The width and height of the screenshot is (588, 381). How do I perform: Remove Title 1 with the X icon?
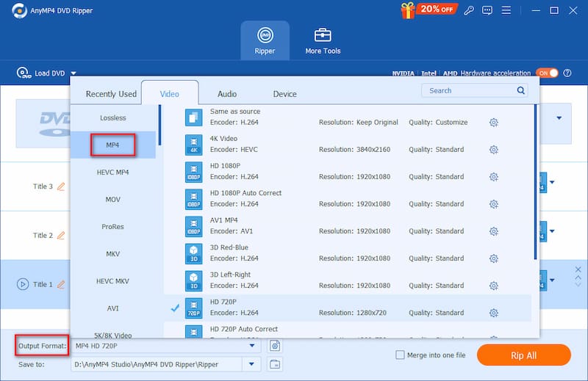pyautogui.click(x=578, y=269)
